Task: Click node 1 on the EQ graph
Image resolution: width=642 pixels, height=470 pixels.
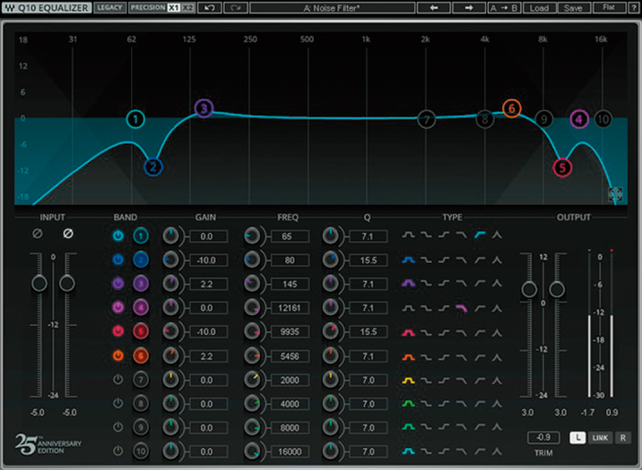Action: (136, 120)
